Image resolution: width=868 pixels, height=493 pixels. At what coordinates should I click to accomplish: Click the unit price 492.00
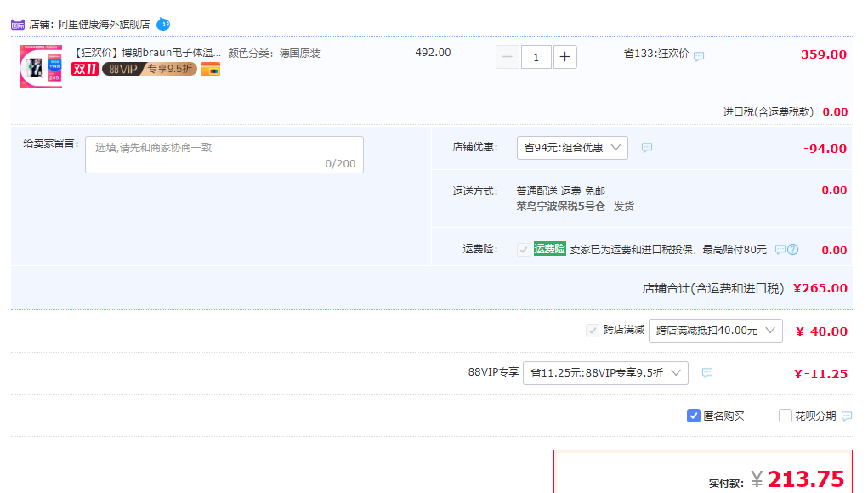coord(433,53)
